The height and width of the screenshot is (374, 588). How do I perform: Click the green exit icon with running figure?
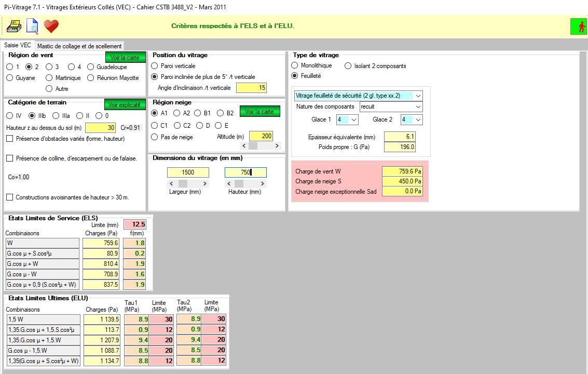coord(578,26)
